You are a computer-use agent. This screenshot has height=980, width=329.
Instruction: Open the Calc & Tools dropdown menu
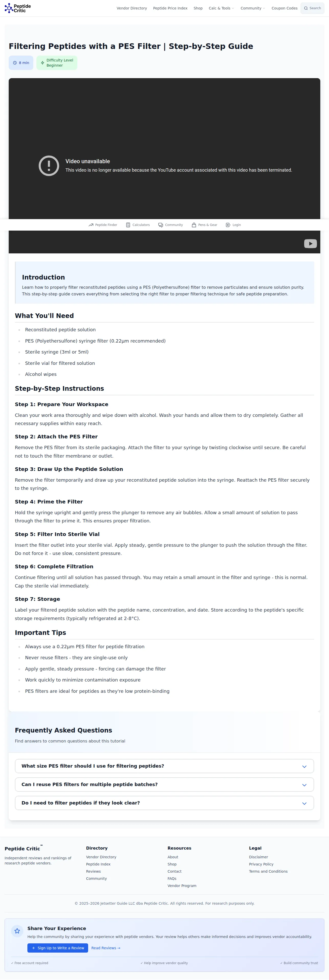[221, 8]
